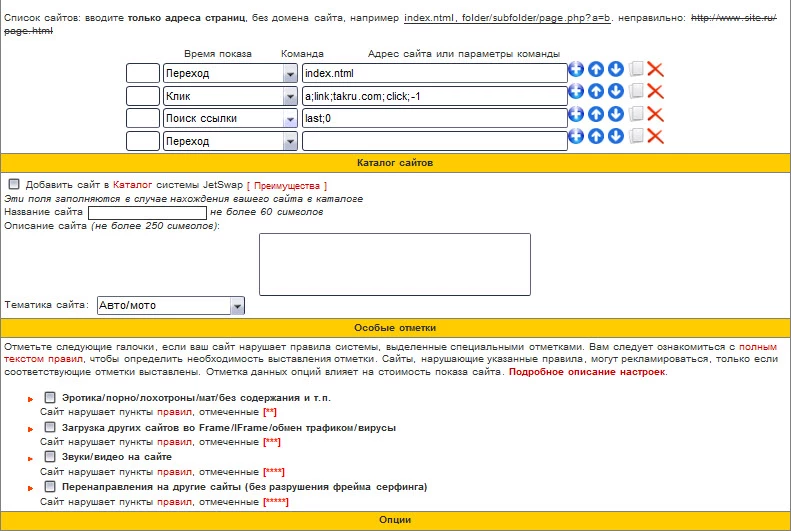Delete the index.html row with red X
The image size is (791, 531).
pos(655,69)
